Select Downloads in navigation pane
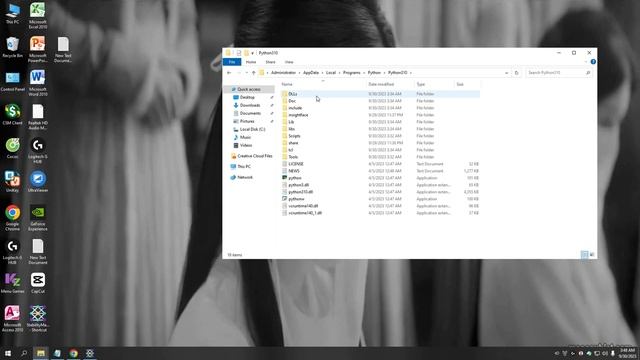This screenshot has height=360, width=640. pyautogui.click(x=249, y=105)
